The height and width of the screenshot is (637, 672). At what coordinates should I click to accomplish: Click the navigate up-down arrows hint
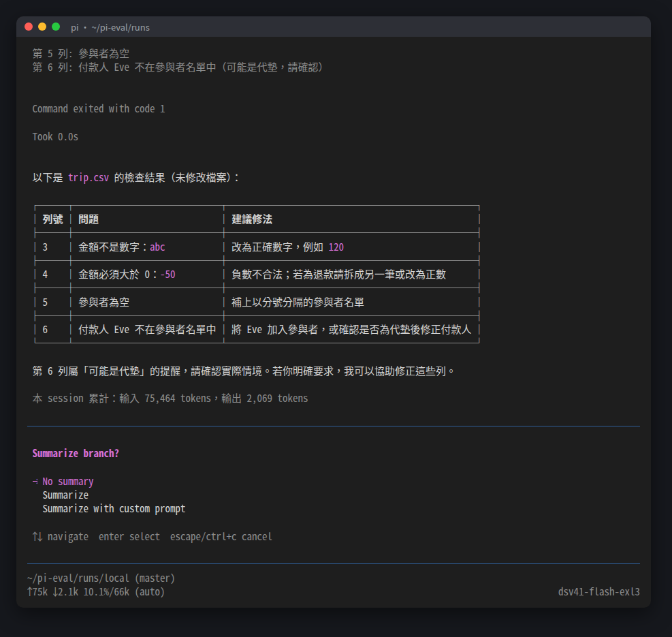click(x=37, y=537)
